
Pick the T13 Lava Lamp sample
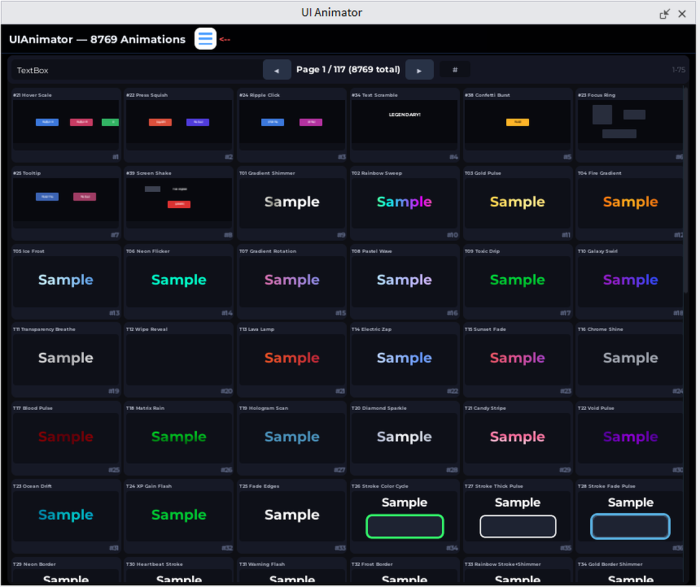tap(292, 358)
